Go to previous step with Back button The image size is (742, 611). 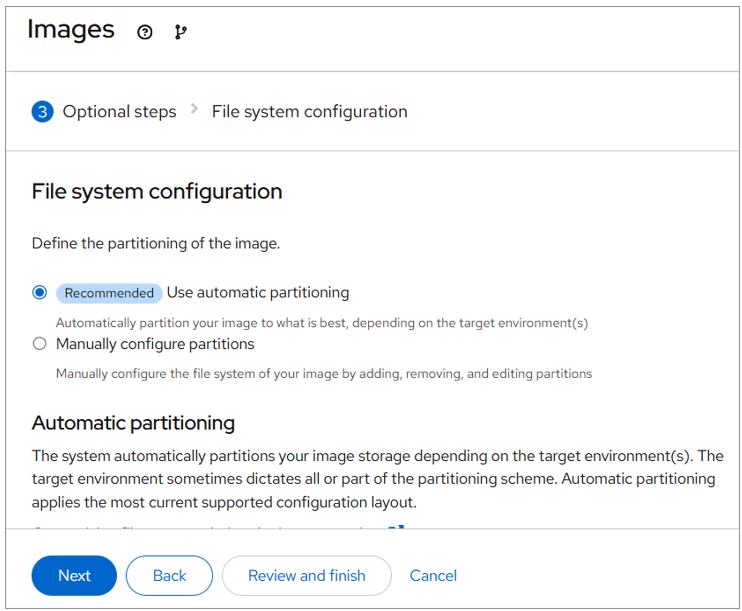point(169,576)
